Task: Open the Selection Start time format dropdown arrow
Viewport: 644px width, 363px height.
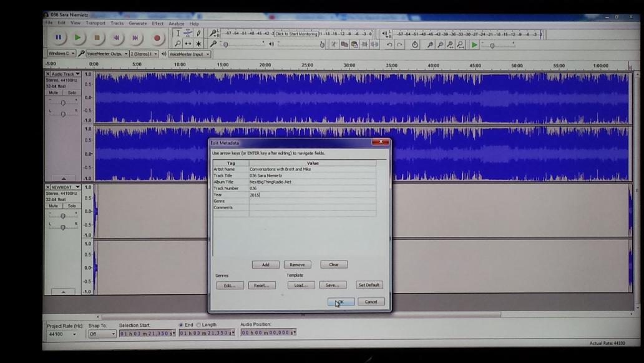Action: coord(173,333)
